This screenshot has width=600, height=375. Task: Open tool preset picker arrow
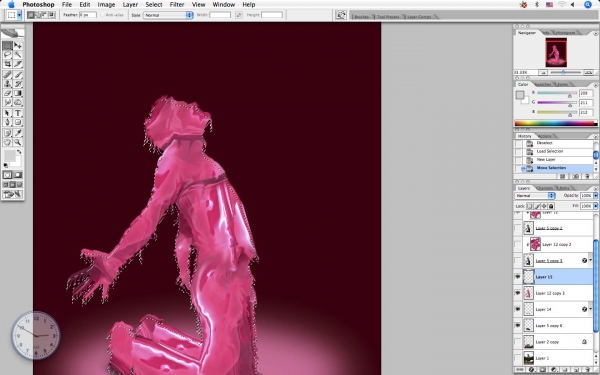(x=20, y=15)
